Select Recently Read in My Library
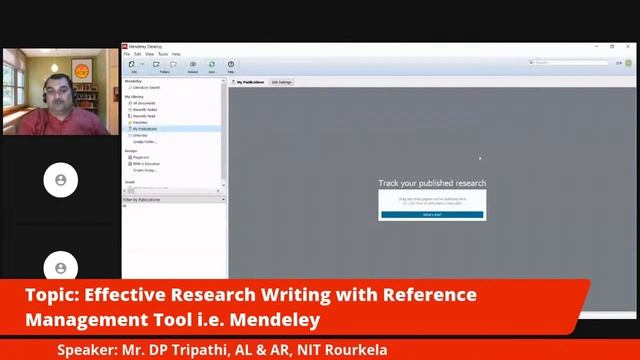Viewport: 640px width, 360px height. click(x=144, y=116)
